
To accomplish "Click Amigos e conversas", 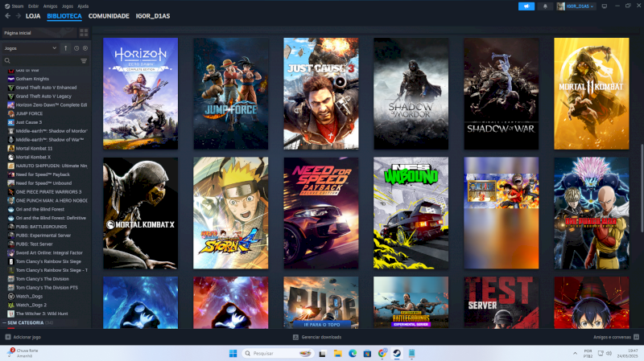I will coord(615,337).
